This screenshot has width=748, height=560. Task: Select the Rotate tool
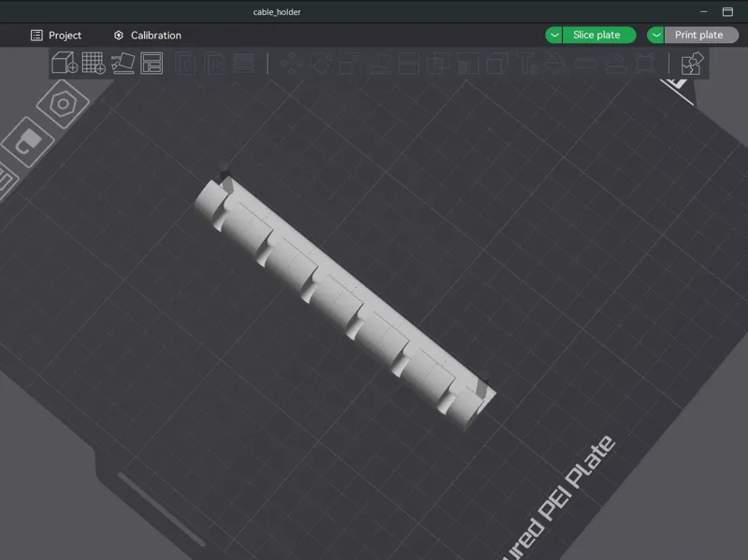click(x=321, y=64)
